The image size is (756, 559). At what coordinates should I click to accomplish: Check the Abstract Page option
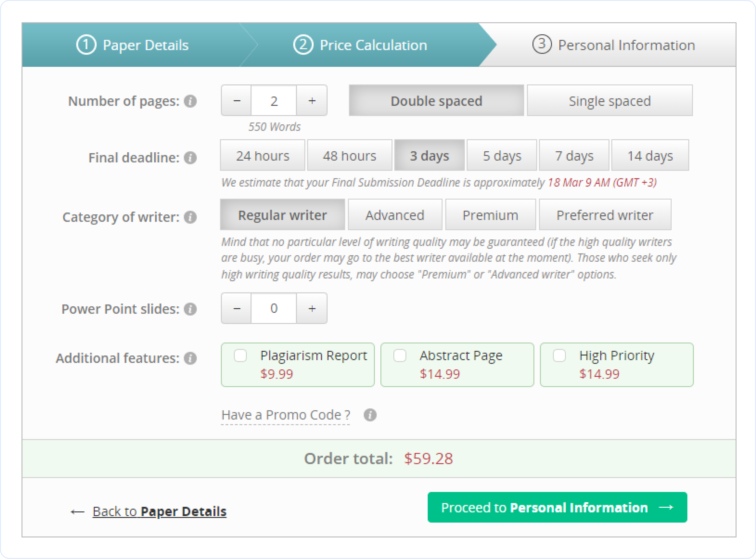tap(400, 356)
